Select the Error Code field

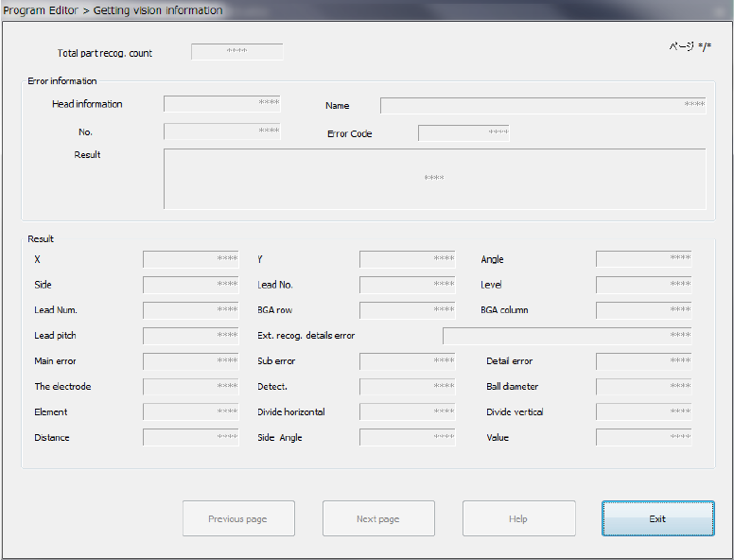pyautogui.click(x=463, y=133)
